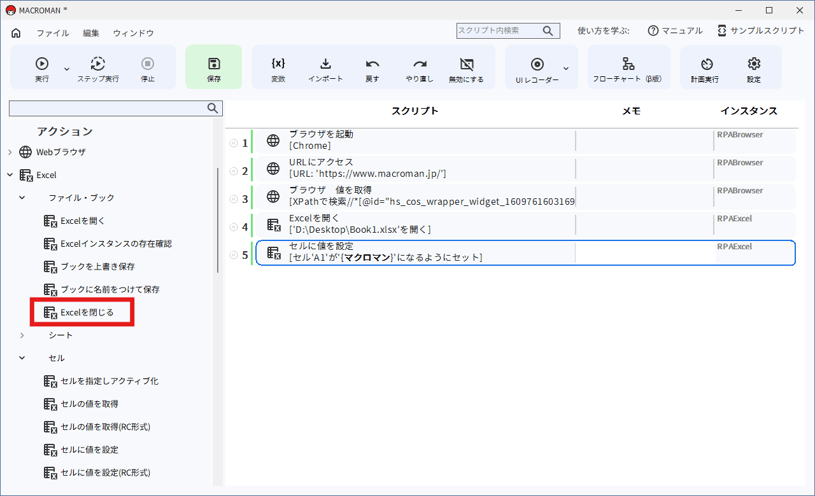
Task: Click the Webブラウザ globe icon in tree
Action: tap(25, 152)
